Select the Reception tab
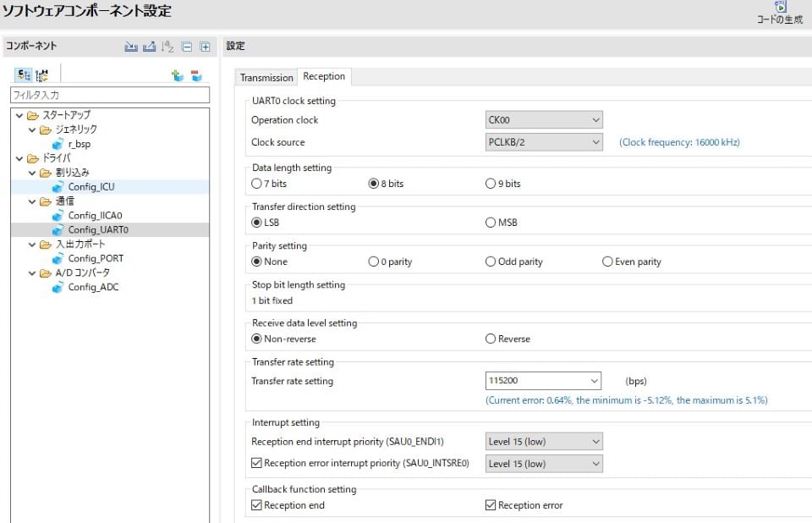Image resolution: width=812 pixels, height=523 pixels. tap(324, 77)
